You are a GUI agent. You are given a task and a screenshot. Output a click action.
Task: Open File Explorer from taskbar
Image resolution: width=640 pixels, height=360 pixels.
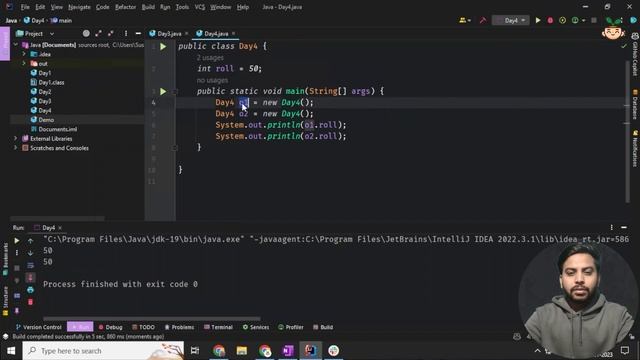point(242,351)
